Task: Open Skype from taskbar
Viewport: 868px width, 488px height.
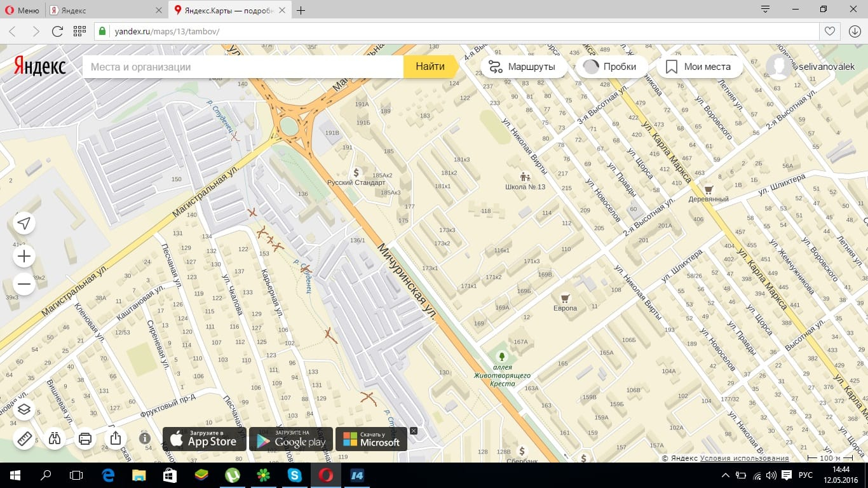Action: 295,475
